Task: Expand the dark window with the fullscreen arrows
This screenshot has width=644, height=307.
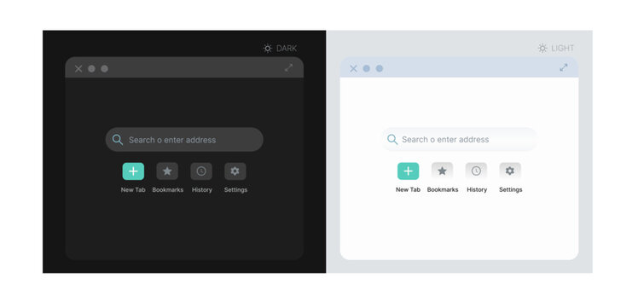Action: [x=288, y=67]
